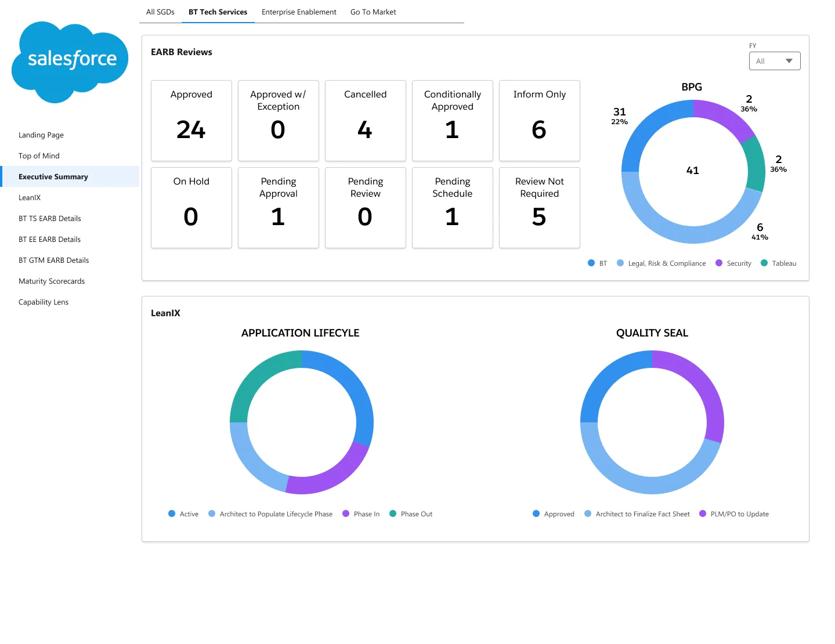Select the Inform Only card
This screenshot has height=644, width=835.
coord(540,121)
